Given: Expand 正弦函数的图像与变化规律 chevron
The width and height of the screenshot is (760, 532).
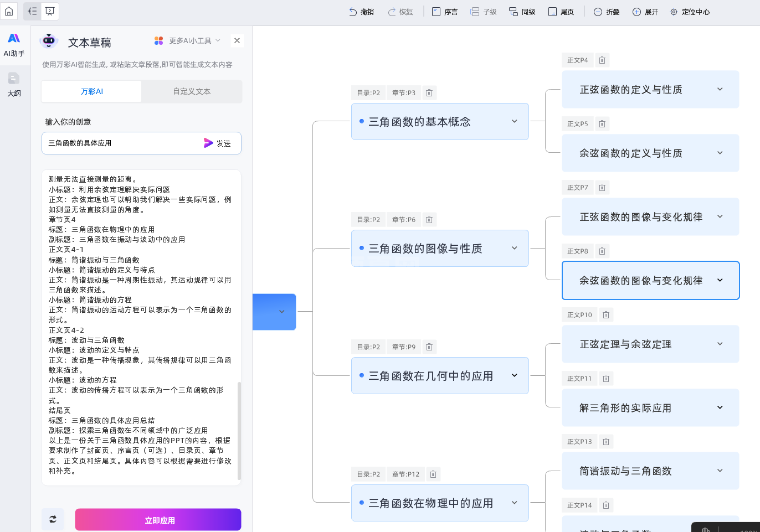Looking at the screenshot, I should pos(720,216).
